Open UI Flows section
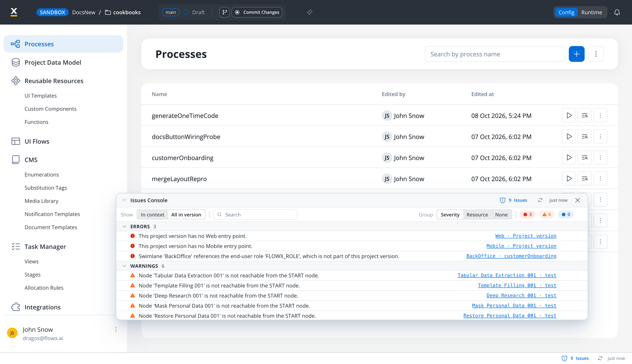The width and height of the screenshot is (632, 364). click(37, 141)
